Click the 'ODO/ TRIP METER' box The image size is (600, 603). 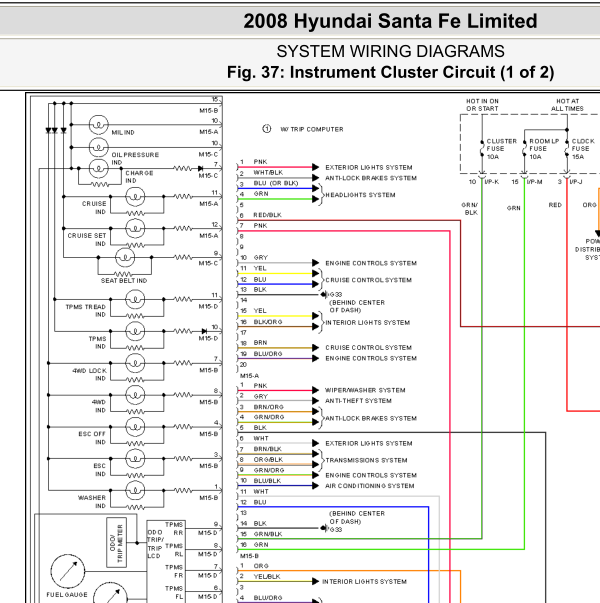(116, 542)
